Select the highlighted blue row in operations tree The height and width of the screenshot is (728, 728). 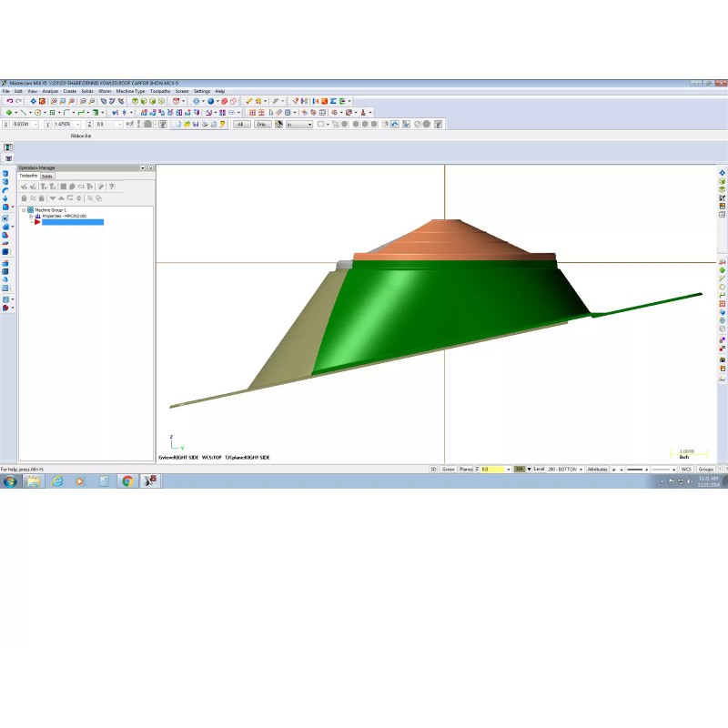(73, 222)
